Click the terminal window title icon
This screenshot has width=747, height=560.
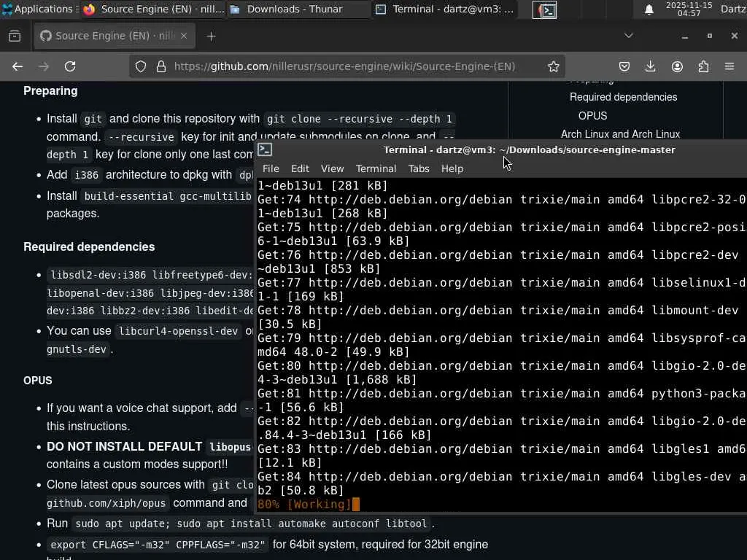coord(265,149)
